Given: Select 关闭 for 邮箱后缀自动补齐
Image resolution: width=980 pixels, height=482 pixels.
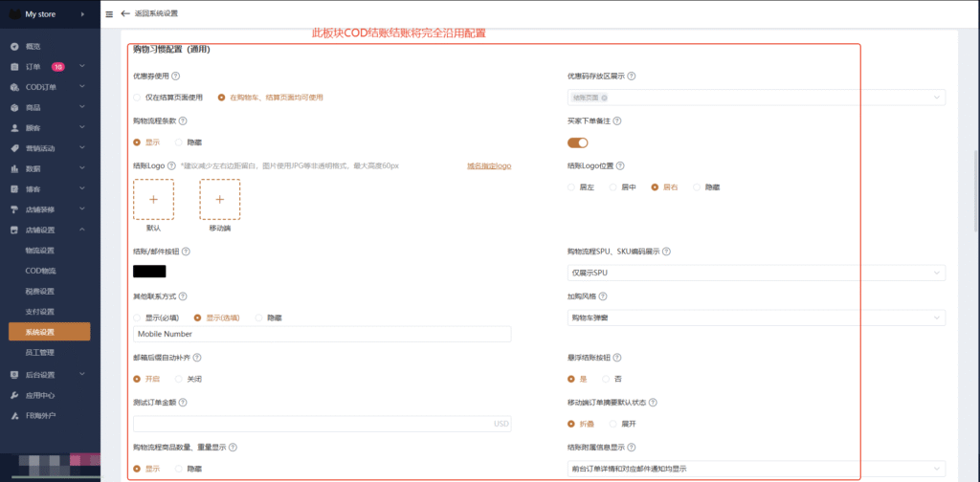Looking at the screenshot, I should [x=179, y=379].
